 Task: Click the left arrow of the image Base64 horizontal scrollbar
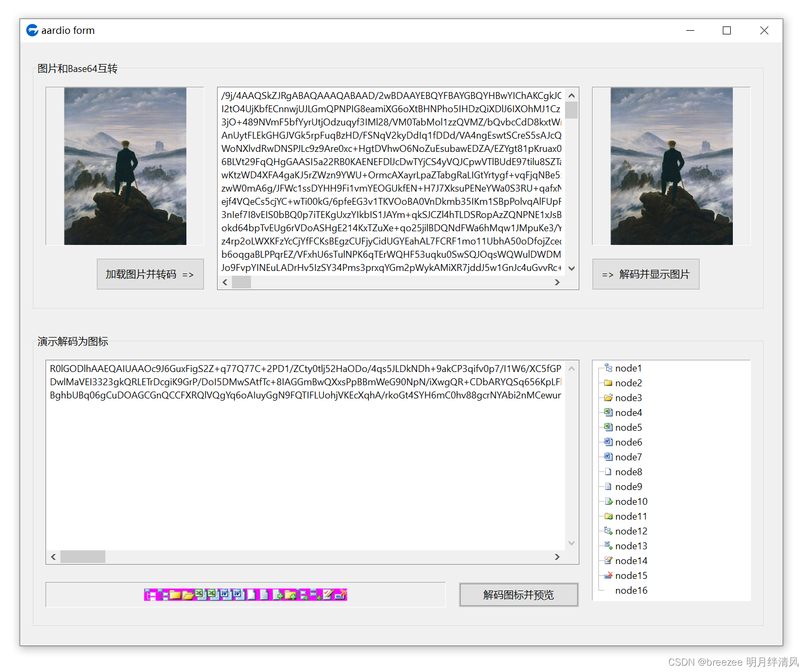coord(225,282)
